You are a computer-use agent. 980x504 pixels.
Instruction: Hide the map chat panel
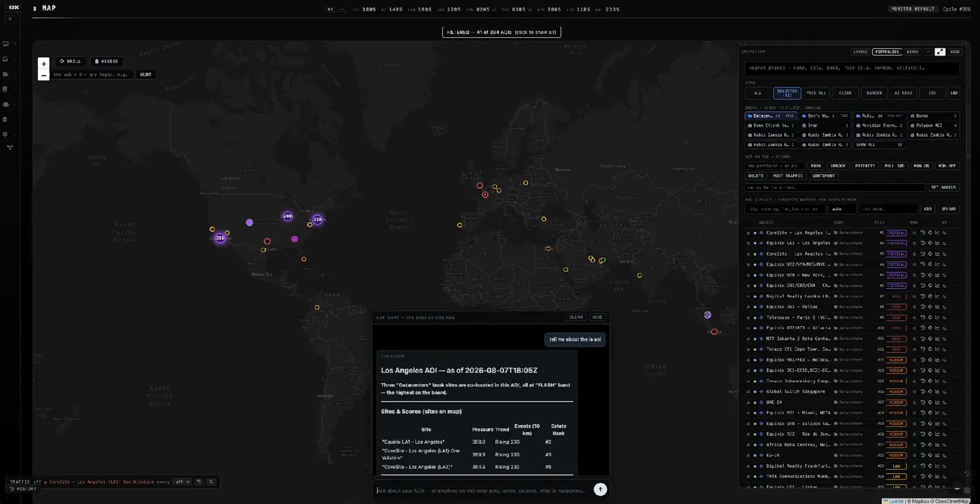click(x=597, y=317)
